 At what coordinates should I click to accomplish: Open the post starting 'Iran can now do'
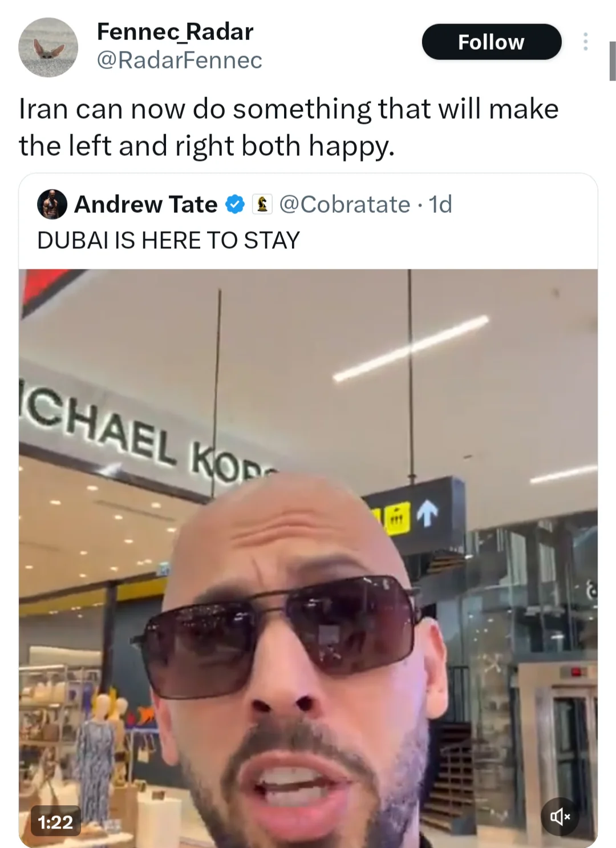tap(289, 127)
